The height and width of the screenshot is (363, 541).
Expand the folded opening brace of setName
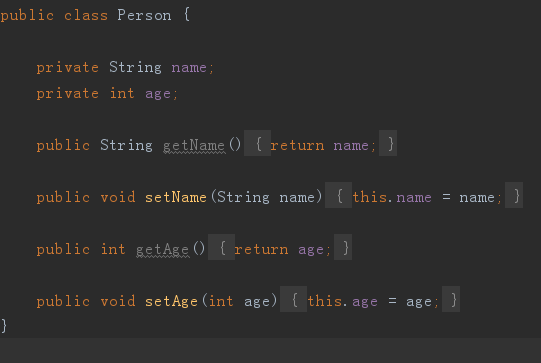tap(338, 195)
